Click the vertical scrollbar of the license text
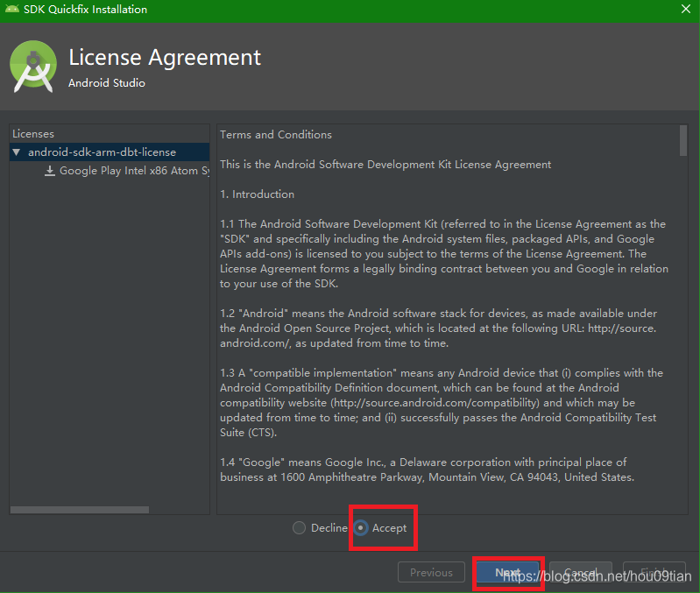 pyautogui.click(x=683, y=141)
